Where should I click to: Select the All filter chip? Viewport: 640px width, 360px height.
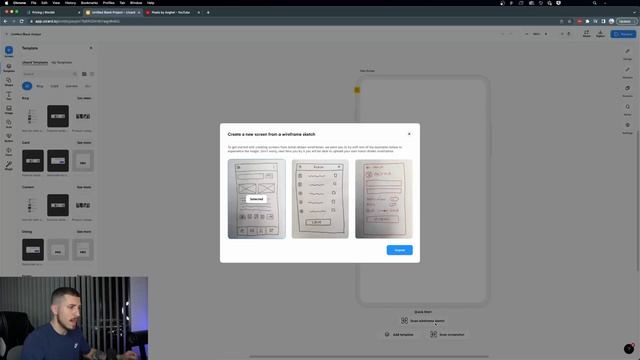tap(27, 86)
